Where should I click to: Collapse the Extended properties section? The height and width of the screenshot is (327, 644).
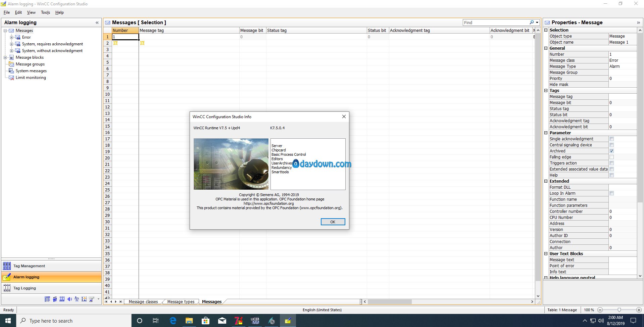(546, 181)
